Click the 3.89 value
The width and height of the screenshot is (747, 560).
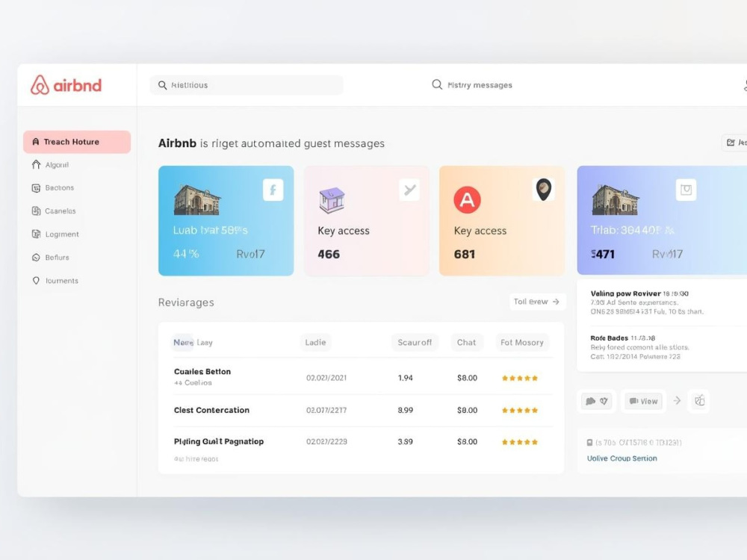(406, 442)
